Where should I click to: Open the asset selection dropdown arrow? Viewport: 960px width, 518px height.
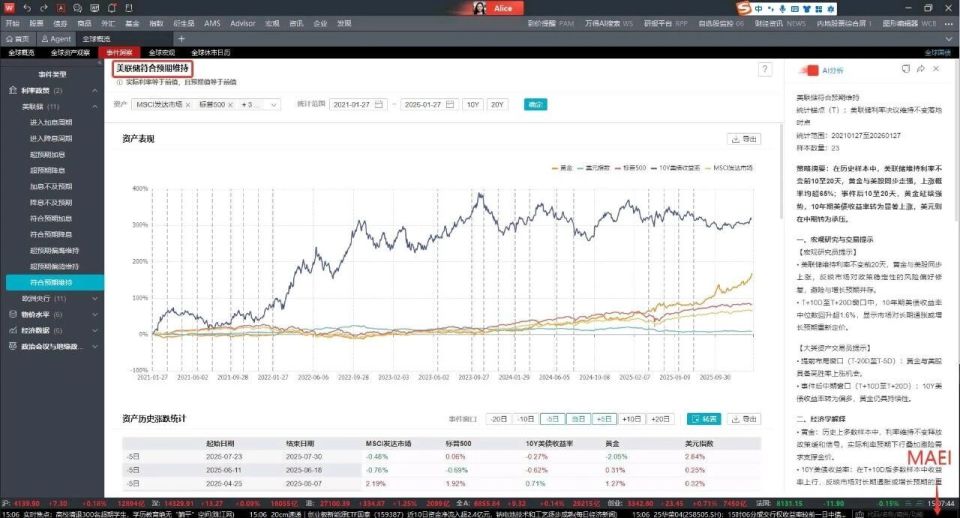(273, 105)
